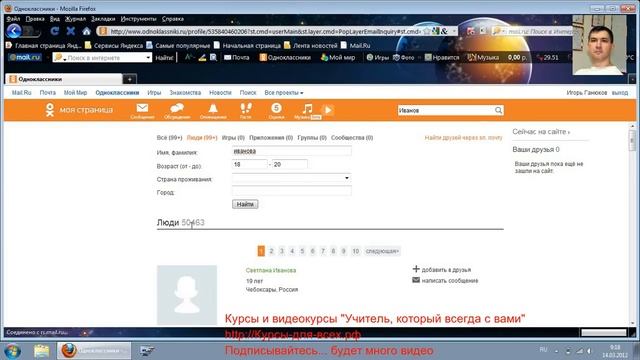Image resolution: width=640 pixels, height=360 pixels.
Task: Open address bar history dropdown arrow
Action: [x=453, y=31]
